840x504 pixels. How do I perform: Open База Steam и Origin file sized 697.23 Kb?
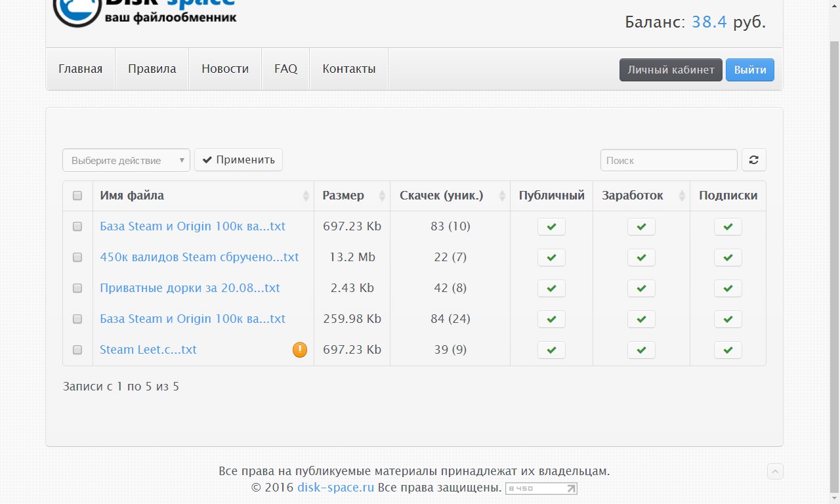(192, 226)
